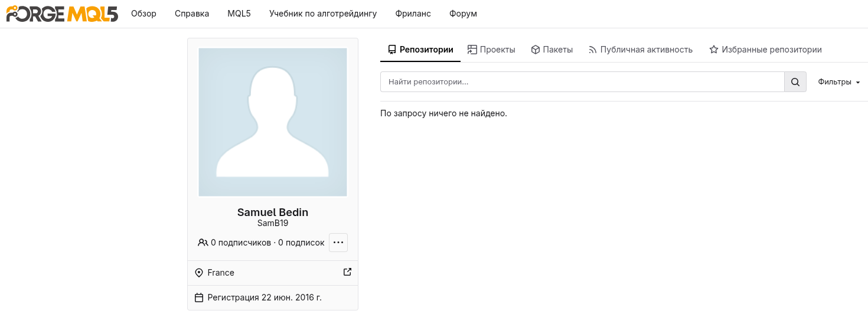The image size is (868, 327).
Task: Focus the Найти репозитории search field
Action: (x=582, y=82)
